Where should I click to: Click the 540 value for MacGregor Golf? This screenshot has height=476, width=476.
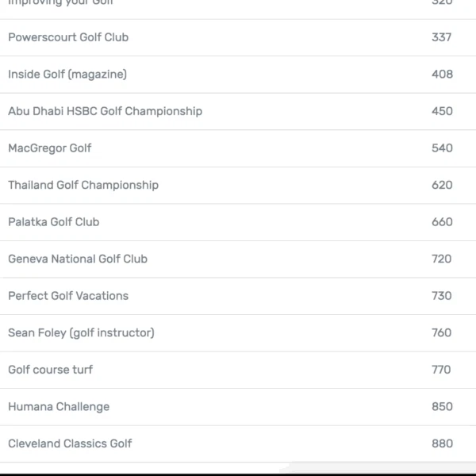[x=442, y=148]
